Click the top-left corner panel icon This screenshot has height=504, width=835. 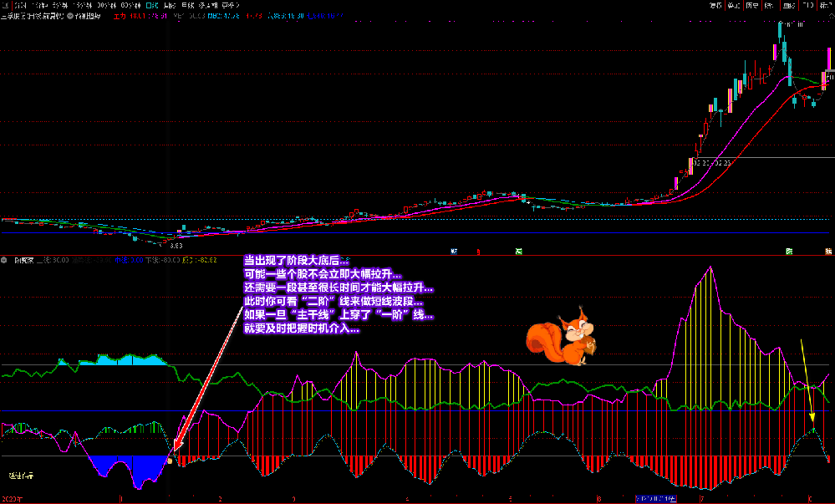[x=4, y=5]
